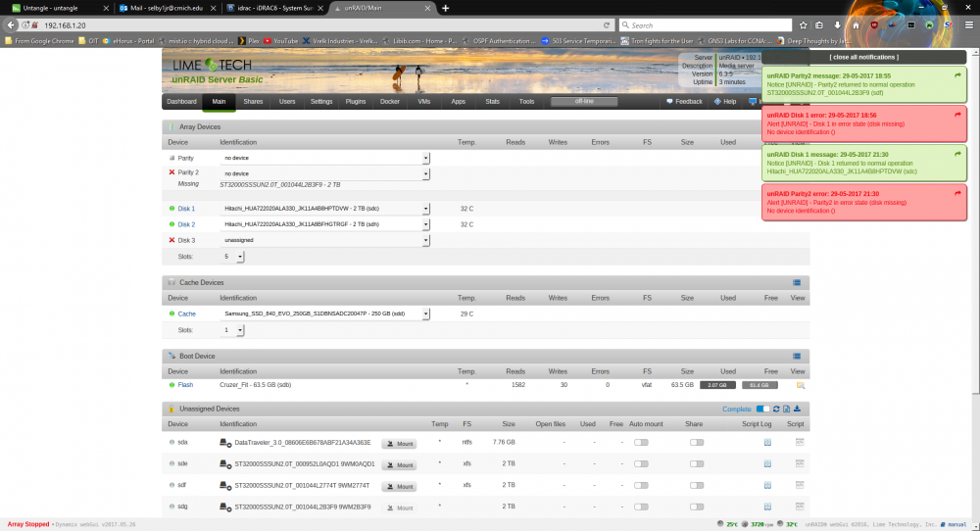Open the Shares tab
This screenshot has width=980, height=531.
click(253, 101)
